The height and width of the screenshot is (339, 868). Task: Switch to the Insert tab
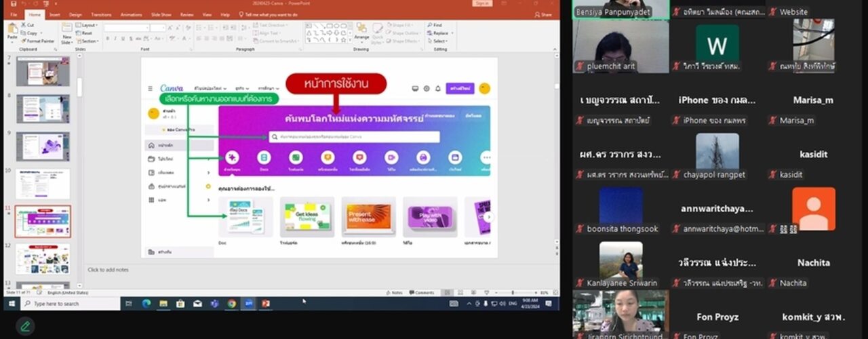pyautogui.click(x=54, y=14)
